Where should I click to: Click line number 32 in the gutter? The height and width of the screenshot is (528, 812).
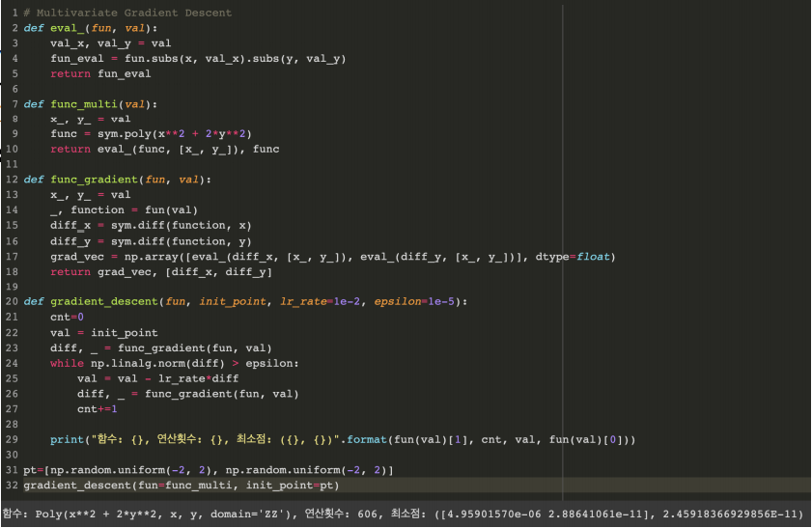(12, 486)
